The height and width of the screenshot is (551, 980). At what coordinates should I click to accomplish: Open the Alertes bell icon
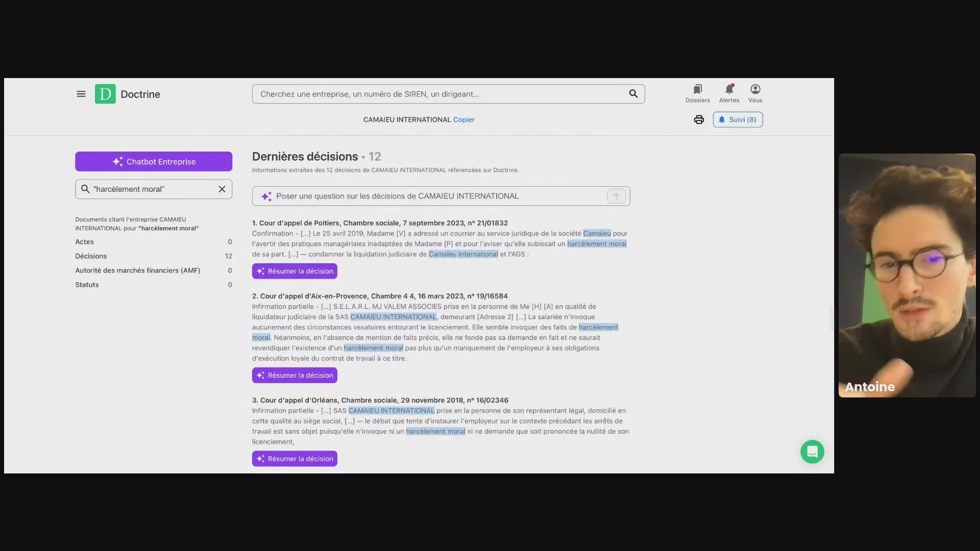click(x=729, y=93)
